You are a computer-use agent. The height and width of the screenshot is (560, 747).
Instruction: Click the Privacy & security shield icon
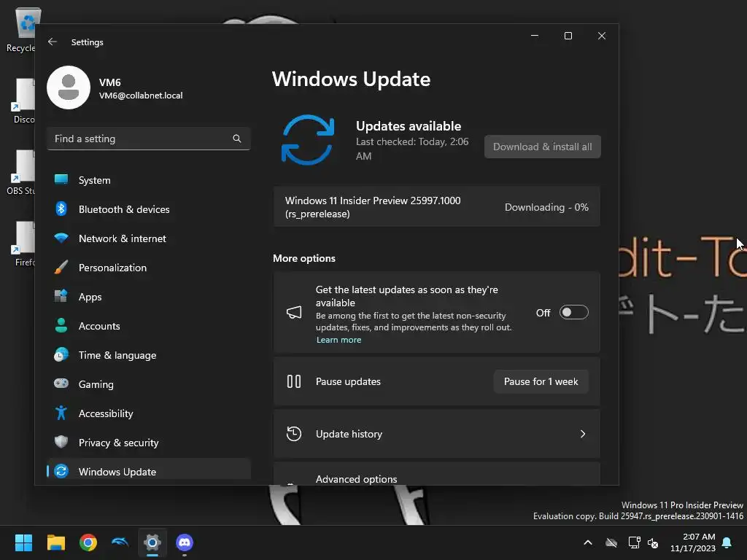click(61, 442)
